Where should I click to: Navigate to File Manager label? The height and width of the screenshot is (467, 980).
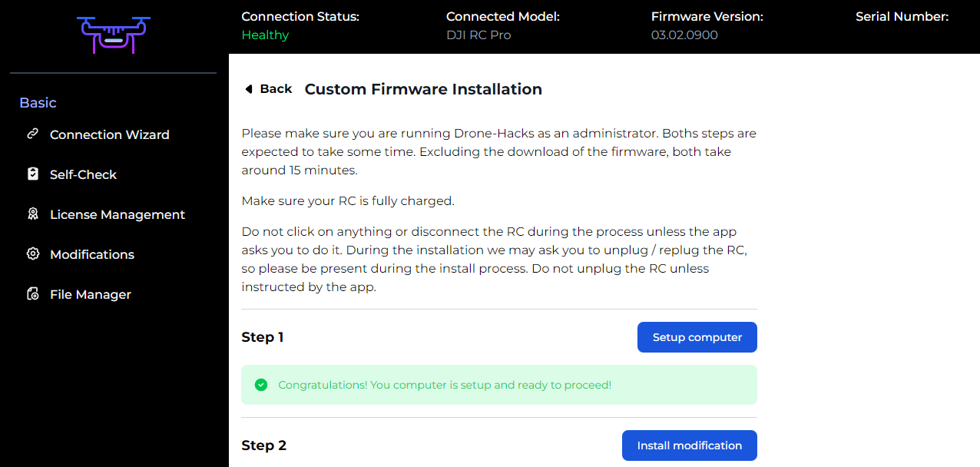coord(90,294)
